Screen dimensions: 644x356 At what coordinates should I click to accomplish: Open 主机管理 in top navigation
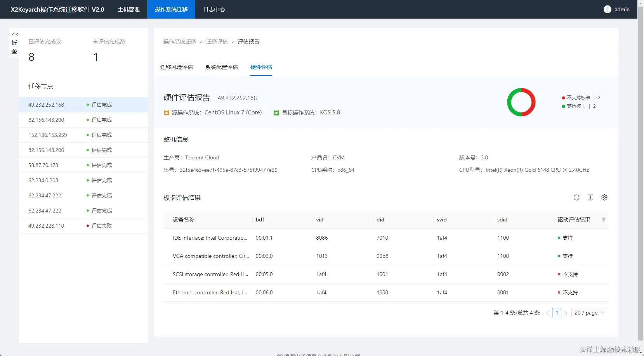coord(128,9)
